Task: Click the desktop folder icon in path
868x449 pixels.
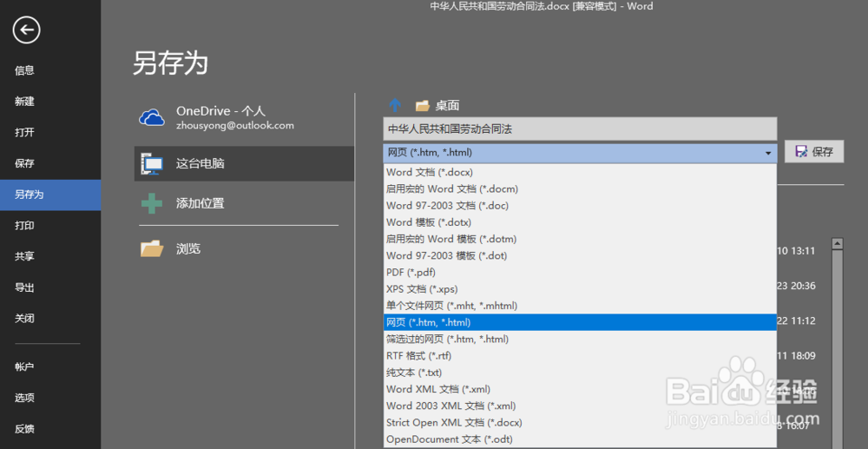Action: click(x=423, y=106)
